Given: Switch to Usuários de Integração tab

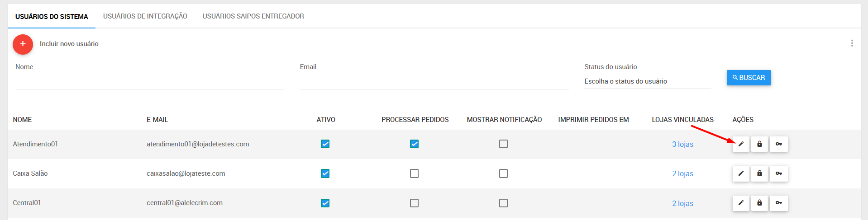Looking at the screenshot, I should (145, 16).
